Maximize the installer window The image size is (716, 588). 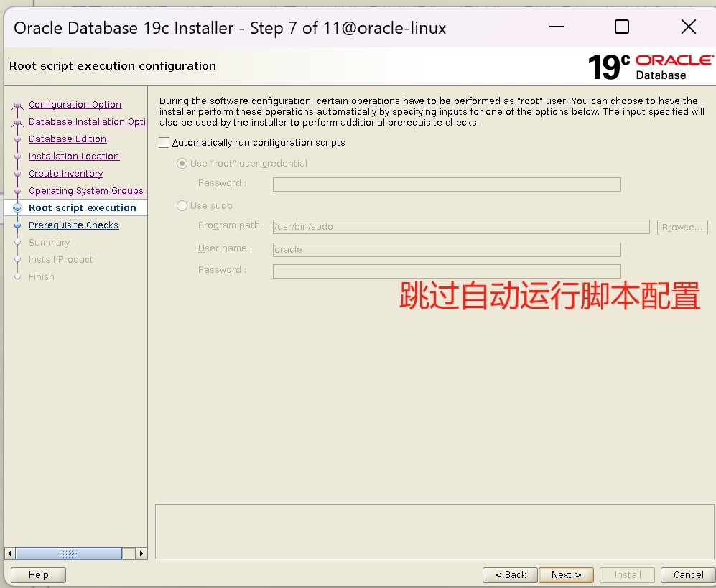pyautogui.click(x=622, y=27)
